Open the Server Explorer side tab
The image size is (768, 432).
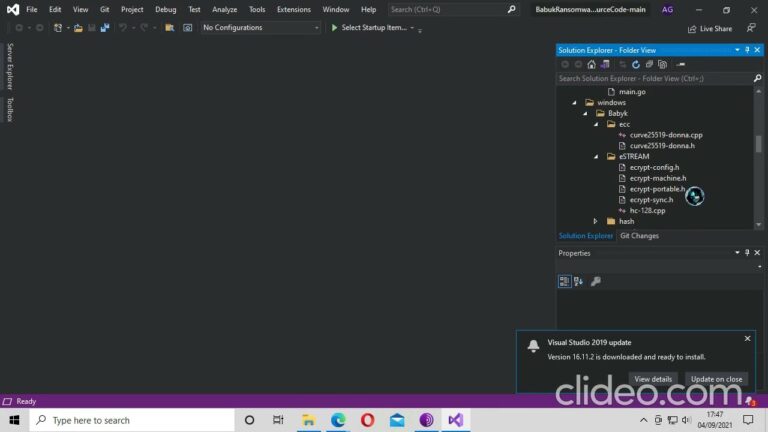point(10,67)
